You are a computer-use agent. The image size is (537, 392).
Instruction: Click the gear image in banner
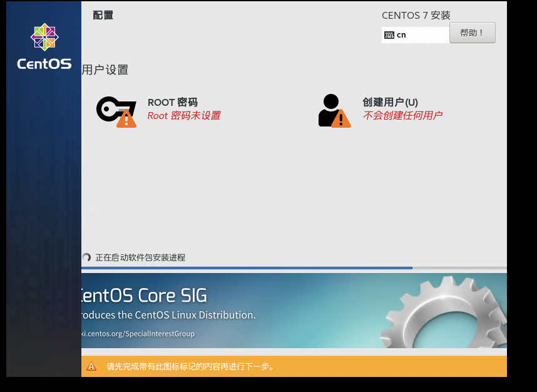(451, 313)
